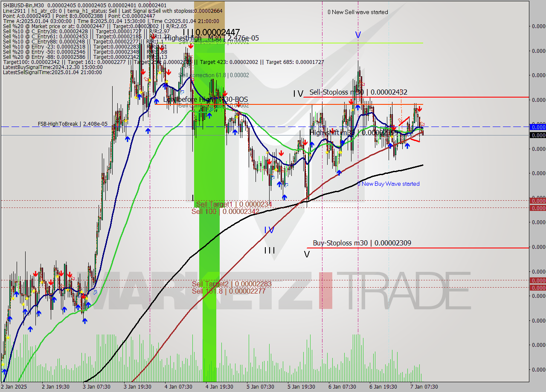Click 'Sell-Stoploss m30 | 0.00002432' label

pos(358,92)
